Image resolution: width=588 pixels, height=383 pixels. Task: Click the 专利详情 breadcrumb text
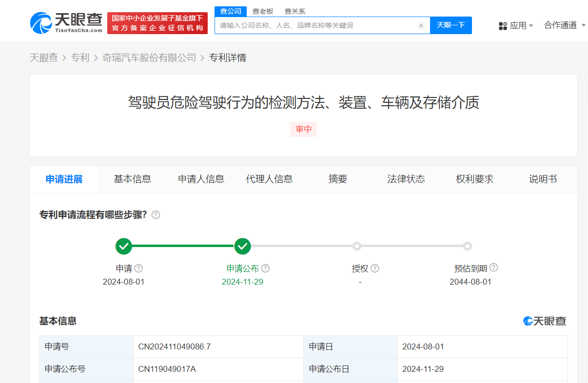(228, 58)
